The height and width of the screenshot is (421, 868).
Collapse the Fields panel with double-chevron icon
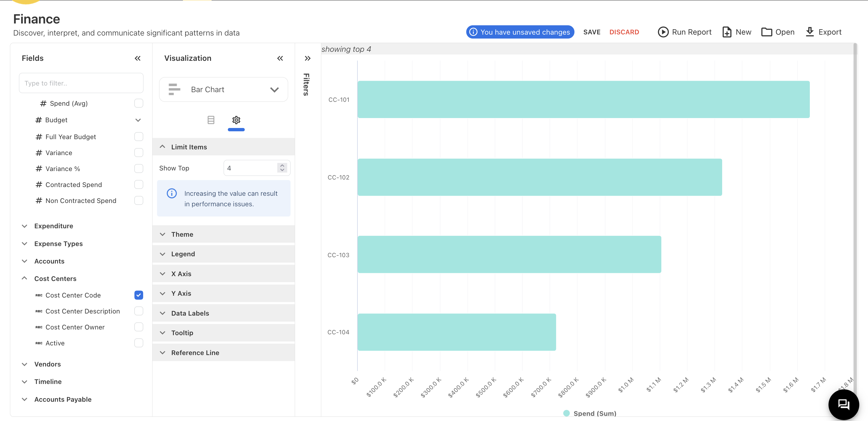click(137, 58)
